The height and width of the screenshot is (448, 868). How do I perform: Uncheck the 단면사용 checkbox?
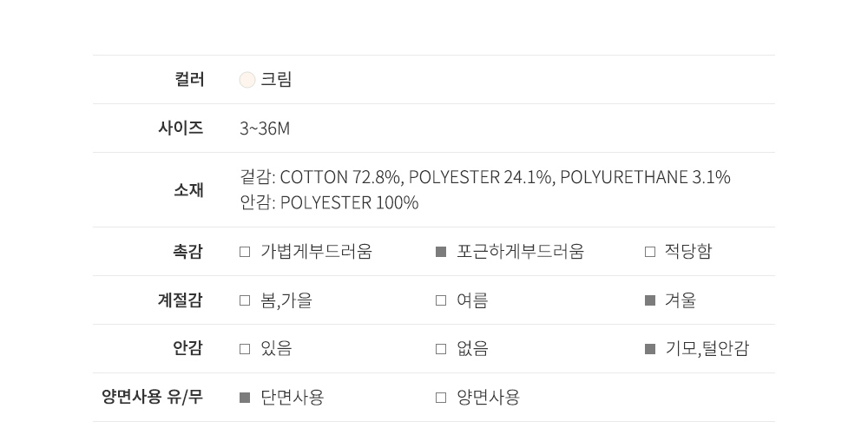[x=245, y=398]
